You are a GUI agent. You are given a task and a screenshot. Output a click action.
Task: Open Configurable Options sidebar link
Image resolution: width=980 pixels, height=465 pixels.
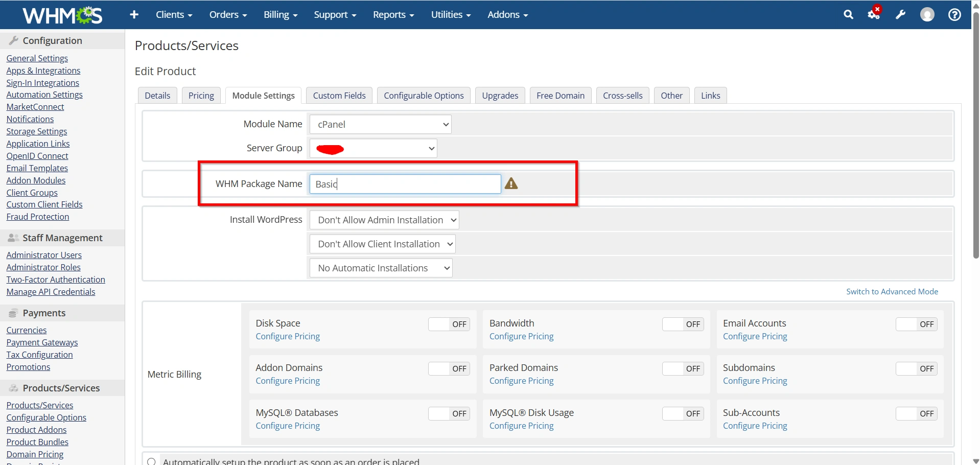coord(46,417)
